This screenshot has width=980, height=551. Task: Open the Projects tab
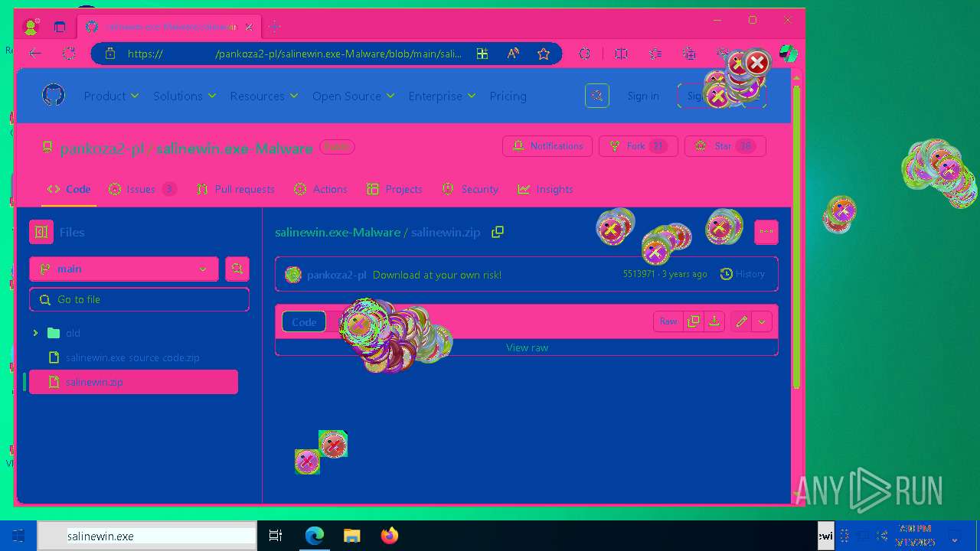(x=395, y=189)
